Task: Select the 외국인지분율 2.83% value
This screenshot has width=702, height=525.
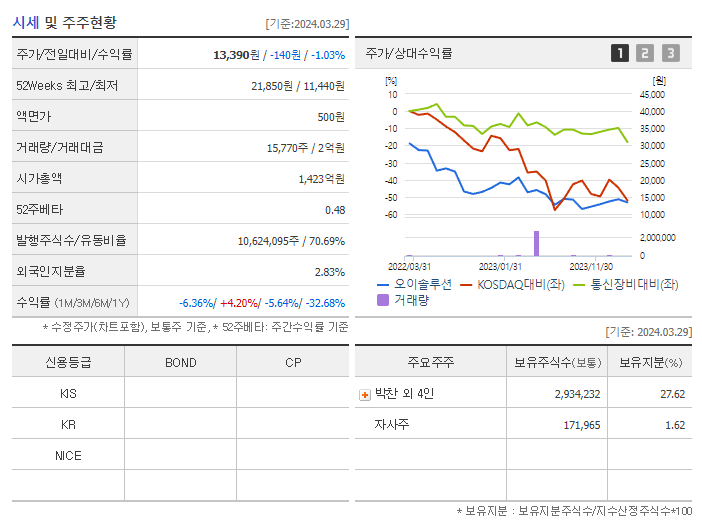Action: pyautogui.click(x=330, y=272)
